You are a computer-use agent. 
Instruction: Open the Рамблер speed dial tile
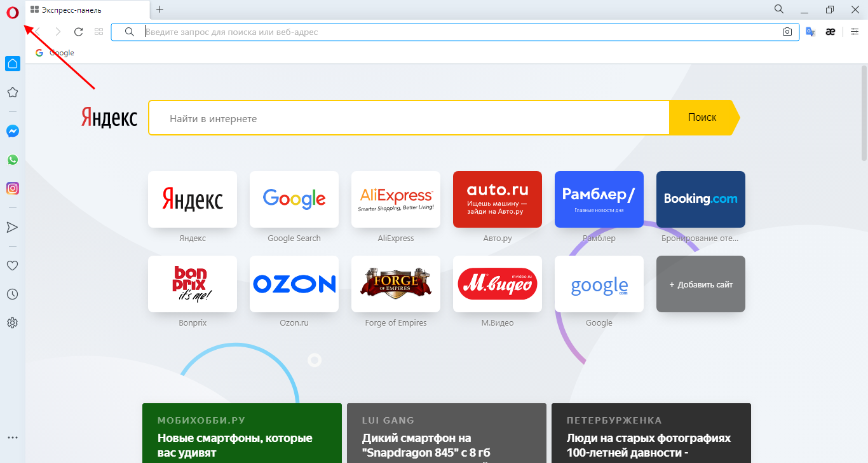click(x=599, y=199)
